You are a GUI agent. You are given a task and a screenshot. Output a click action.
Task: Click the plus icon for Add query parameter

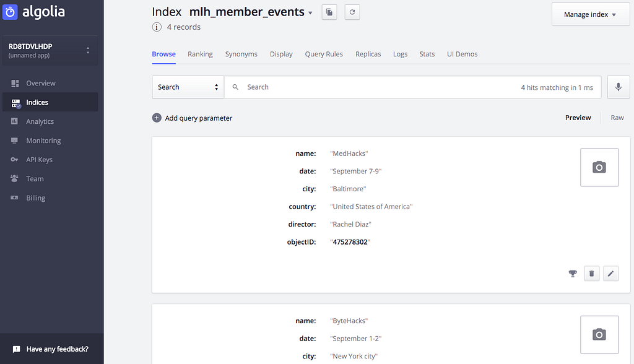[x=157, y=118]
